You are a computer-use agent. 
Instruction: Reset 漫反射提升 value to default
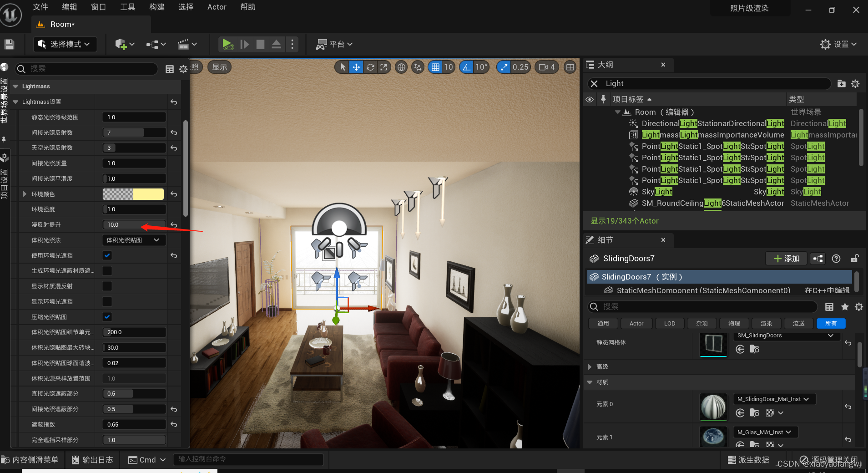coord(174,225)
